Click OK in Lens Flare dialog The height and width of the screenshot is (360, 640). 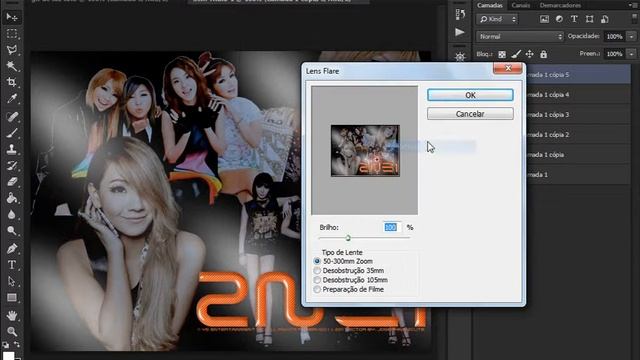pyautogui.click(x=470, y=95)
